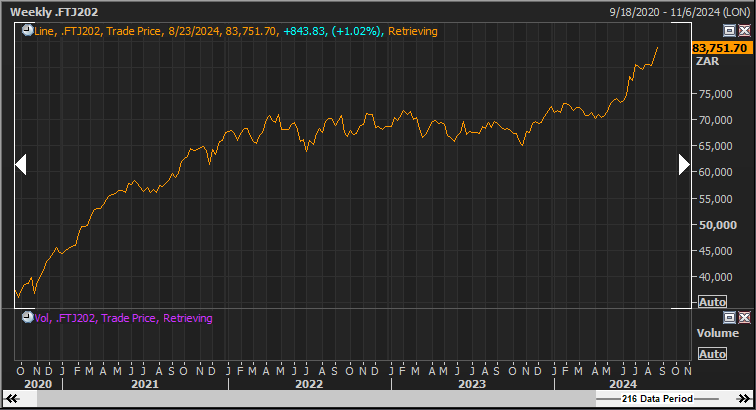Click the +843.83 change value in legend
The height and width of the screenshot is (410, 756).
[304, 31]
